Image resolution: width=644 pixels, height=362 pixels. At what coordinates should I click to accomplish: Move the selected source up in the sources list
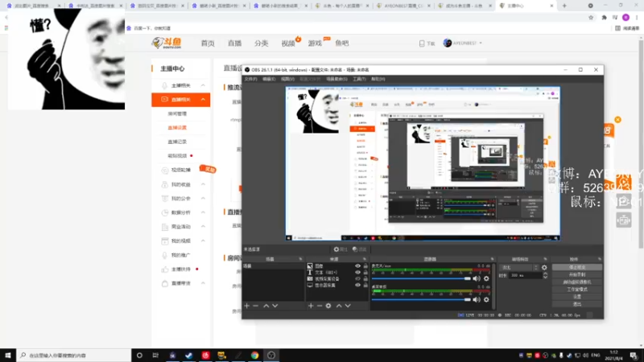pyautogui.click(x=339, y=306)
